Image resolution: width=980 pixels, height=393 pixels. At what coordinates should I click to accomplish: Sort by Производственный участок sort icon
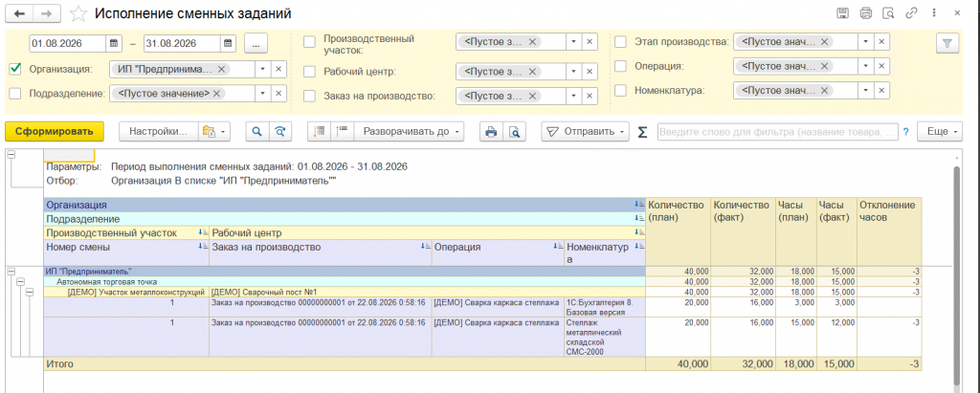click(x=203, y=232)
